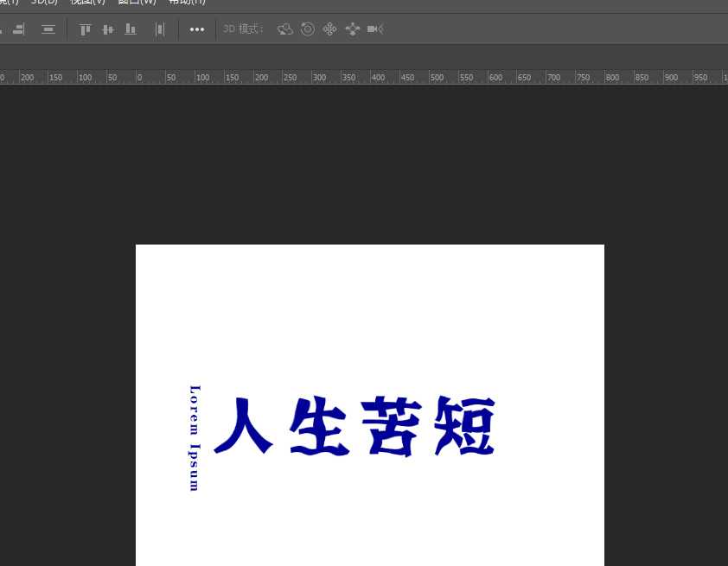The image size is (728, 566).
Task: Select the roll 3D camera icon
Action: 308,29
